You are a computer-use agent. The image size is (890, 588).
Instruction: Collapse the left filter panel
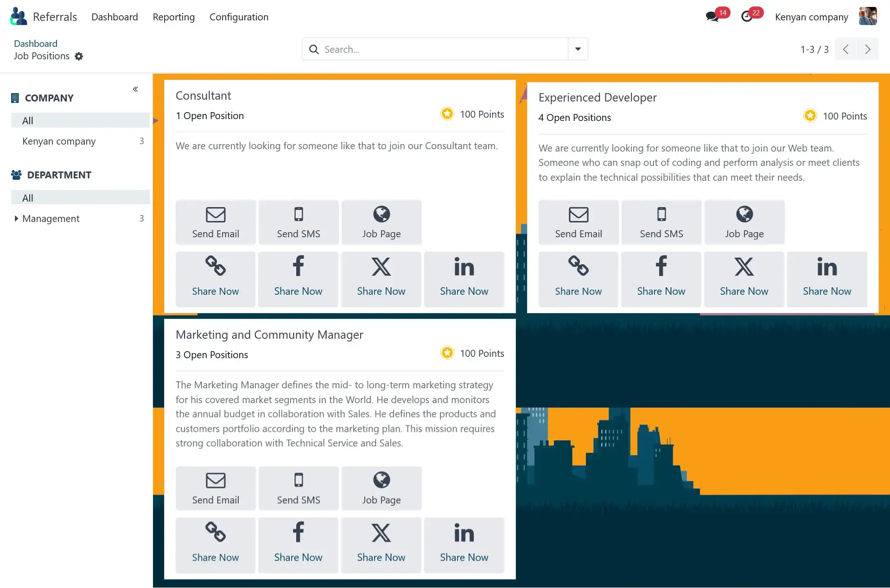click(x=135, y=89)
